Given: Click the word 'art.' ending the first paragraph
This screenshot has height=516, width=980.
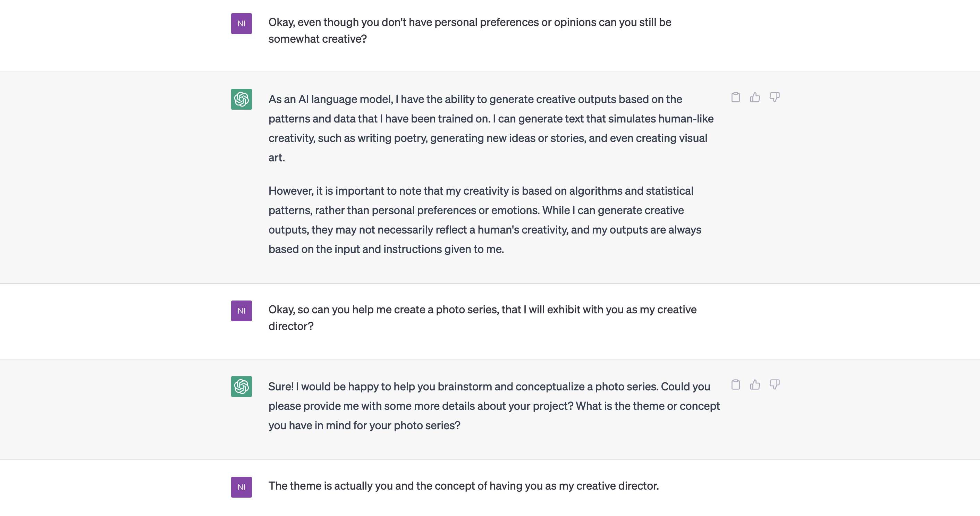Looking at the screenshot, I should (x=277, y=158).
